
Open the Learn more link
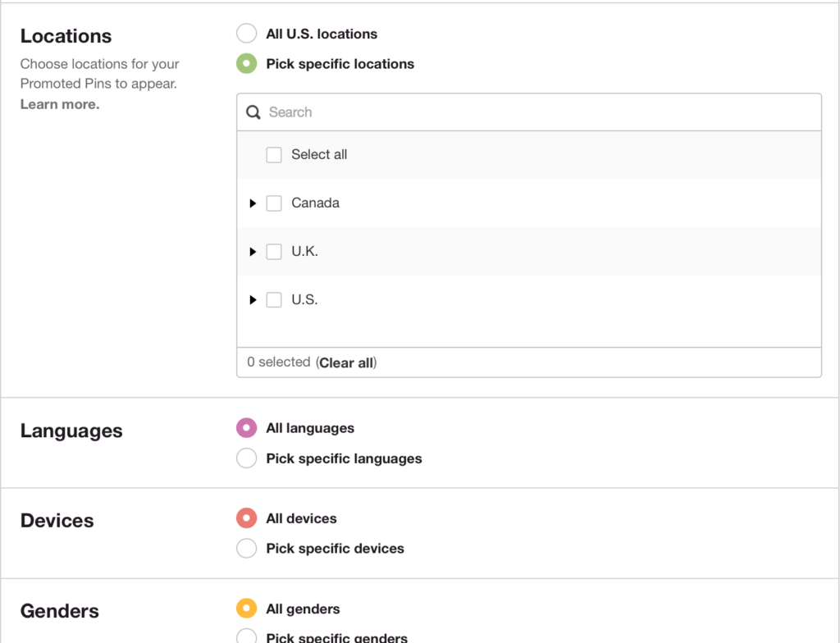(x=60, y=104)
